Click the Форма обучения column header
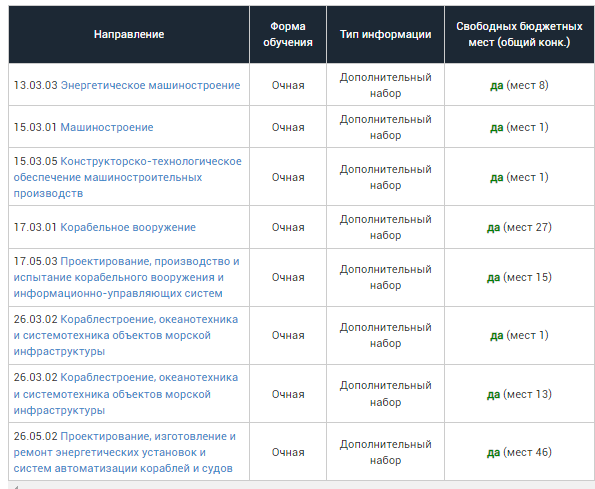 tap(288, 34)
